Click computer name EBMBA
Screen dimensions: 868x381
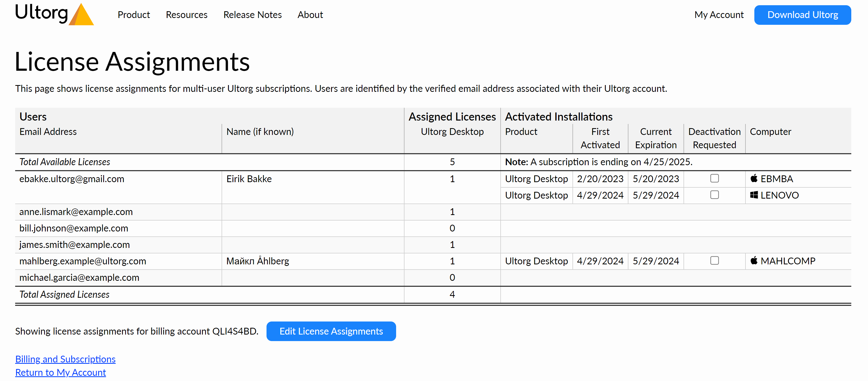tap(777, 179)
